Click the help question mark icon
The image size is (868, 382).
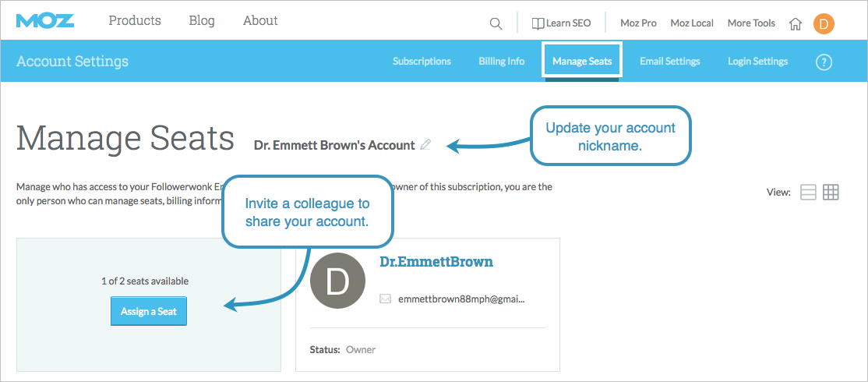click(824, 62)
